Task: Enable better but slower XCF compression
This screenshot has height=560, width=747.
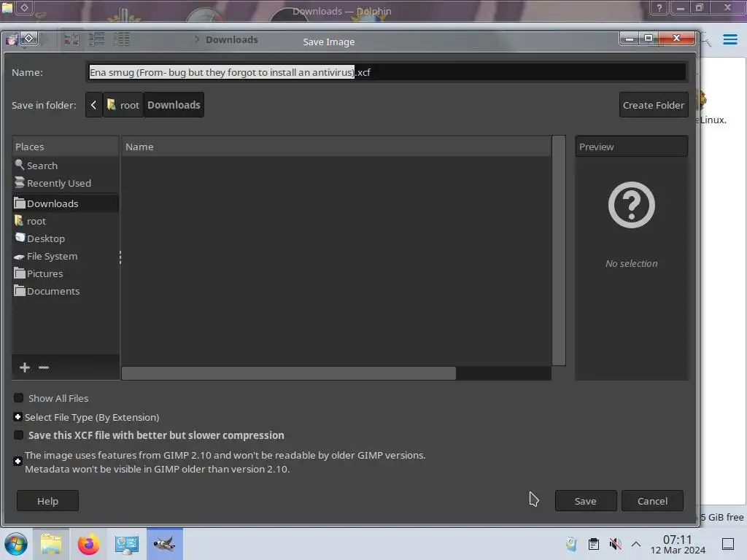Action: click(x=18, y=435)
